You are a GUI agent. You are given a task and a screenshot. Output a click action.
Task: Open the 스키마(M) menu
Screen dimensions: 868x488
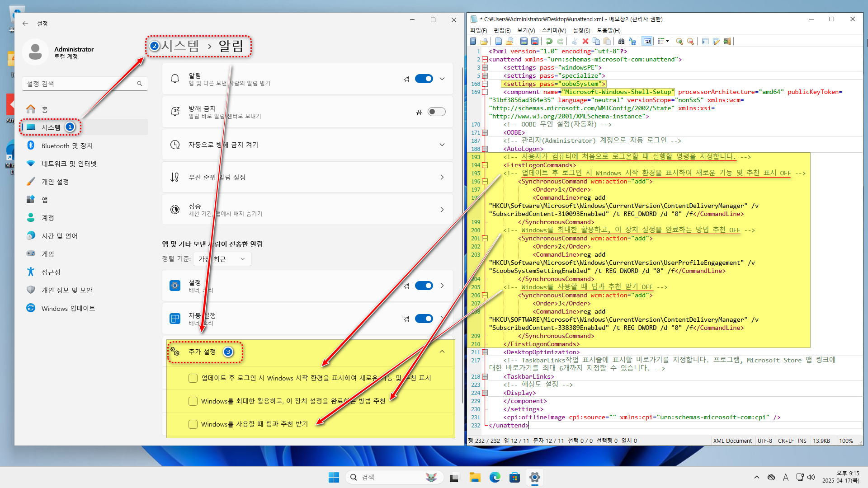pos(553,30)
